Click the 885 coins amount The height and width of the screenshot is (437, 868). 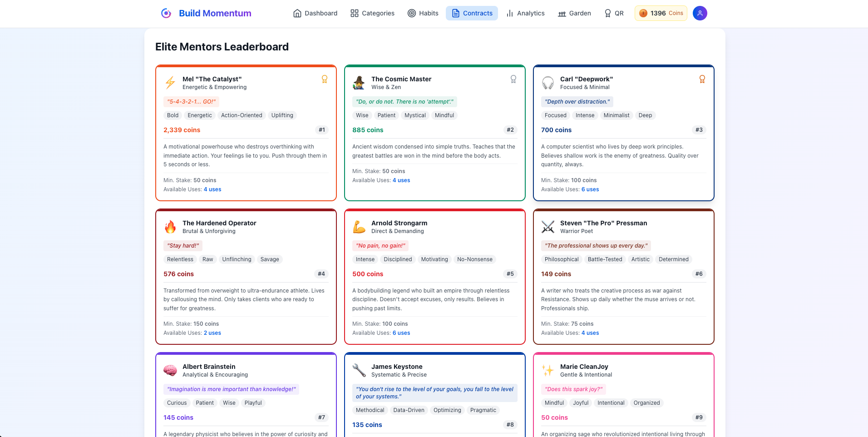point(368,130)
